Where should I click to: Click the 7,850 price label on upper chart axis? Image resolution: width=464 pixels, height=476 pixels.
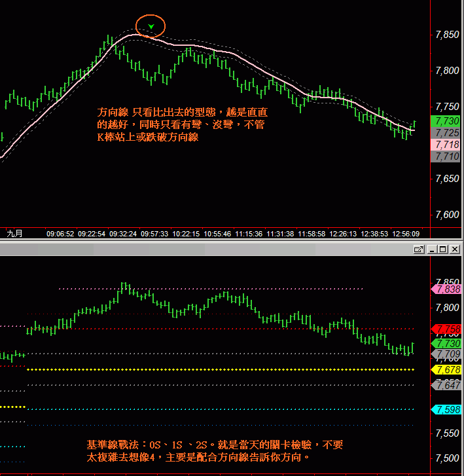click(x=447, y=35)
